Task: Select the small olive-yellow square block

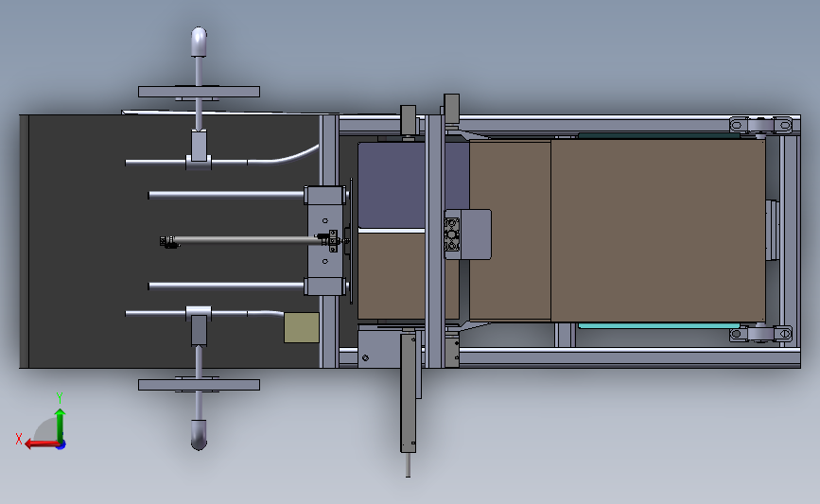Action: (302, 328)
